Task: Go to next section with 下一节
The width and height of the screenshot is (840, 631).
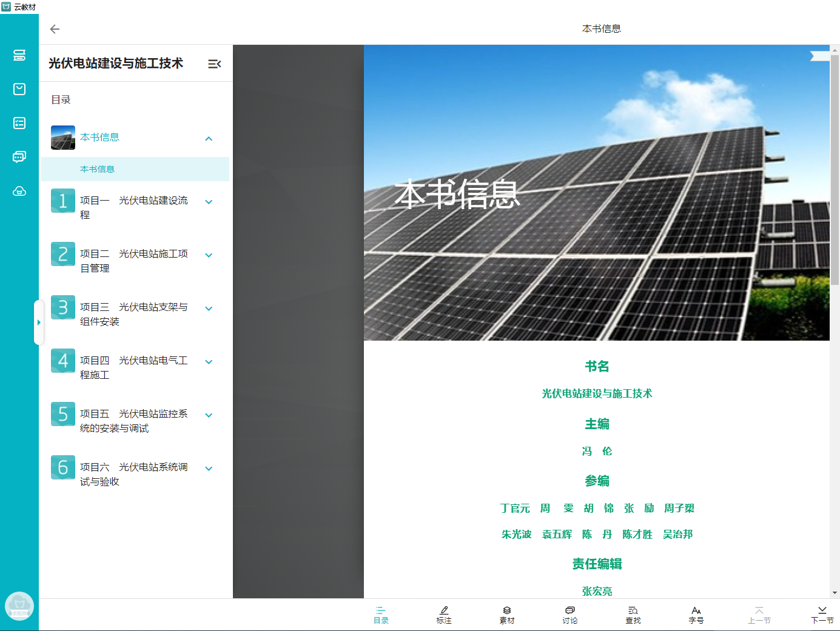Action: pos(822,615)
